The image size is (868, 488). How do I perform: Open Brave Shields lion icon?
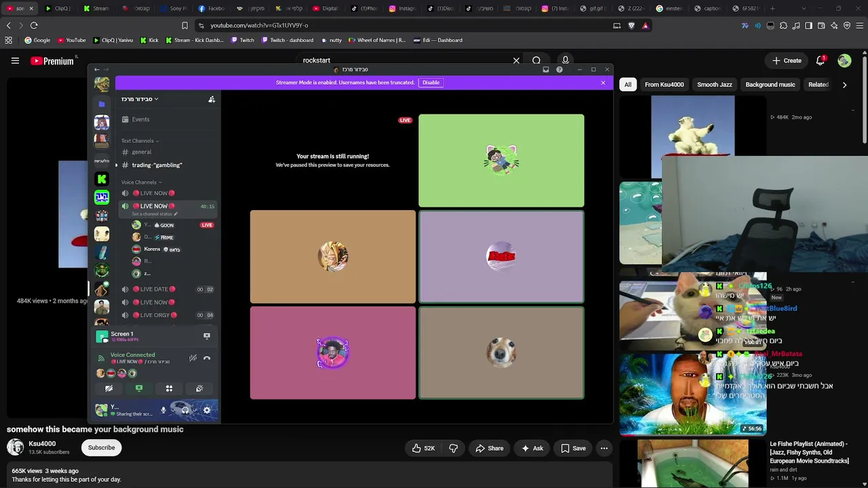(631, 25)
